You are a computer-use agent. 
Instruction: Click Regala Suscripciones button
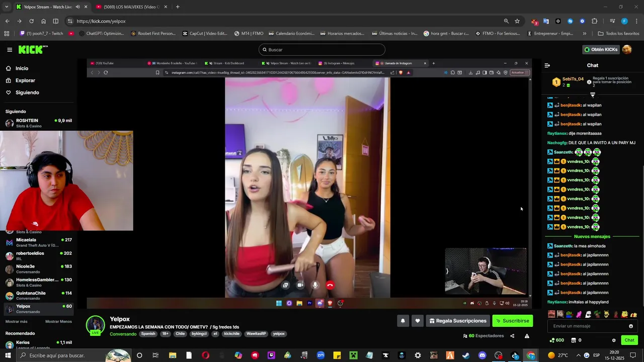(457, 321)
